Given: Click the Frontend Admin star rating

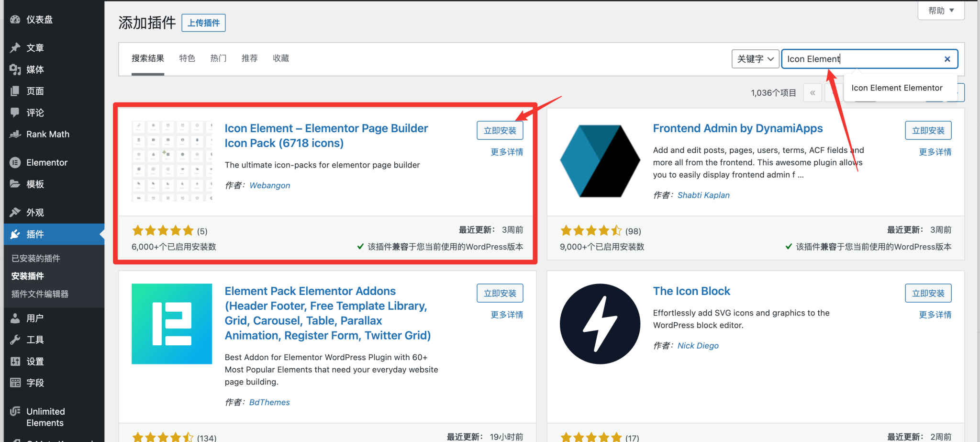Looking at the screenshot, I should 591,231.
